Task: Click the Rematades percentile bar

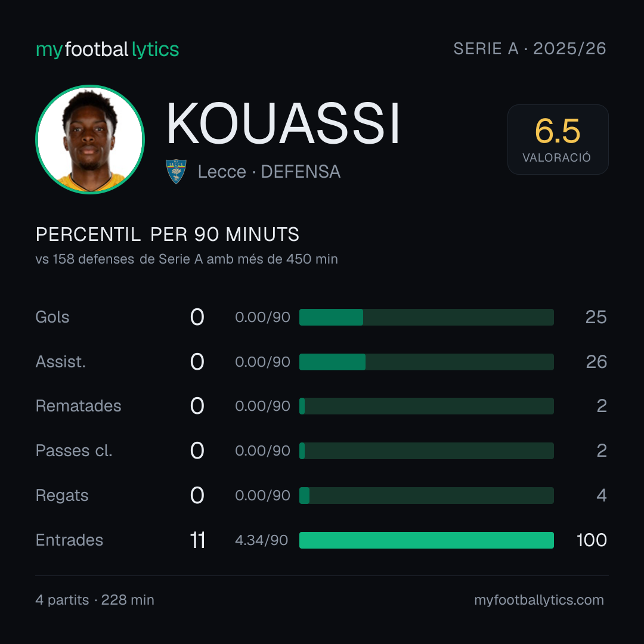Action: (426, 406)
